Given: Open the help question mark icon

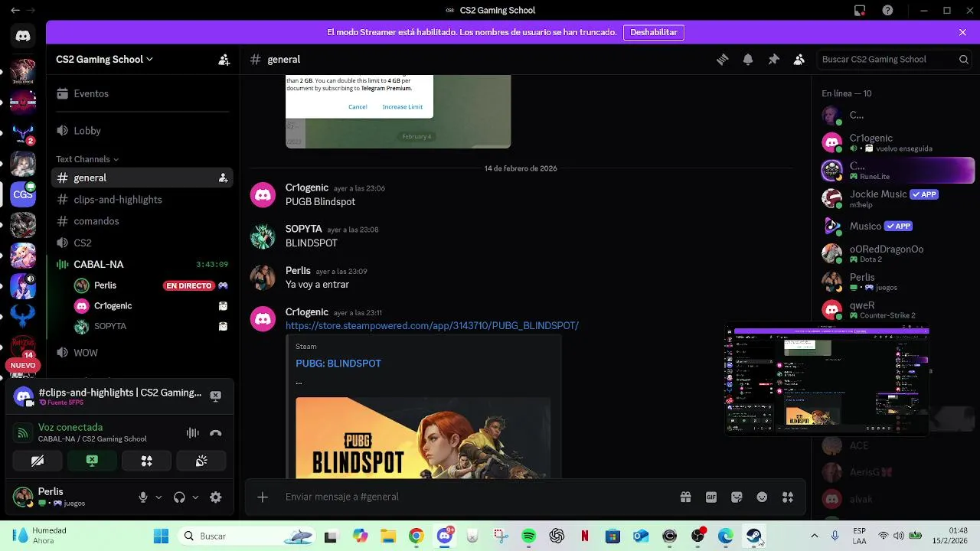Looking at the screenshot, I should [887, 11].
